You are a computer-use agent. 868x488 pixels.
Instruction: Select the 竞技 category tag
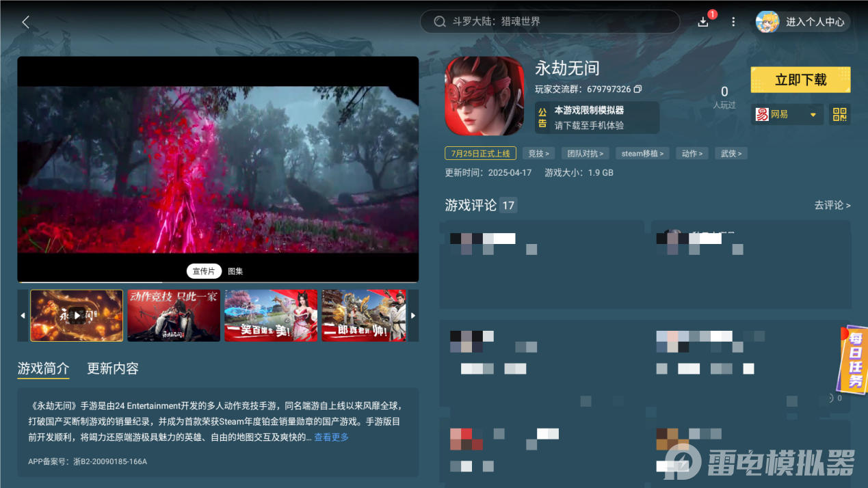pyautogui.click(x=538, y=153)
